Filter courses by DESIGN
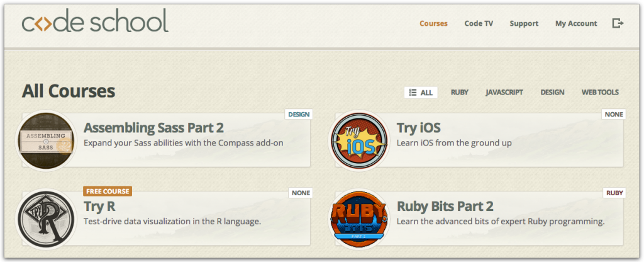The height and width of the screenshot is (262, 644). (x=552, y=93)
